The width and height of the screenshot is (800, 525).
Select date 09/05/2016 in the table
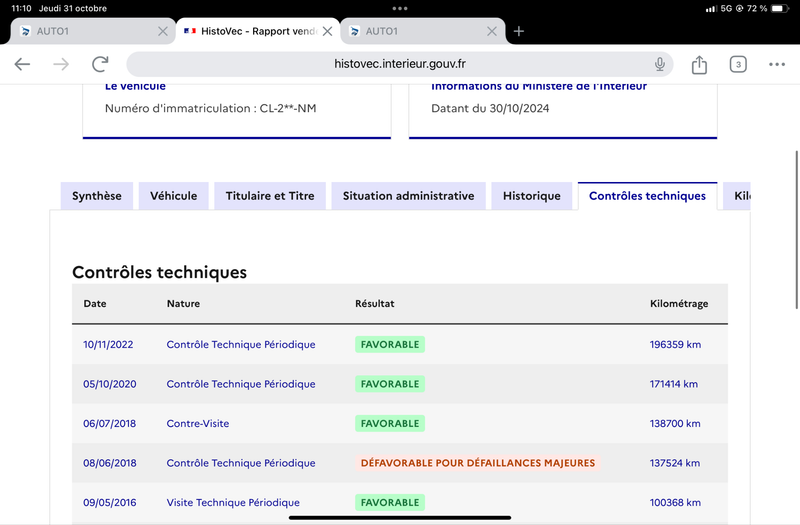(110, 503)
